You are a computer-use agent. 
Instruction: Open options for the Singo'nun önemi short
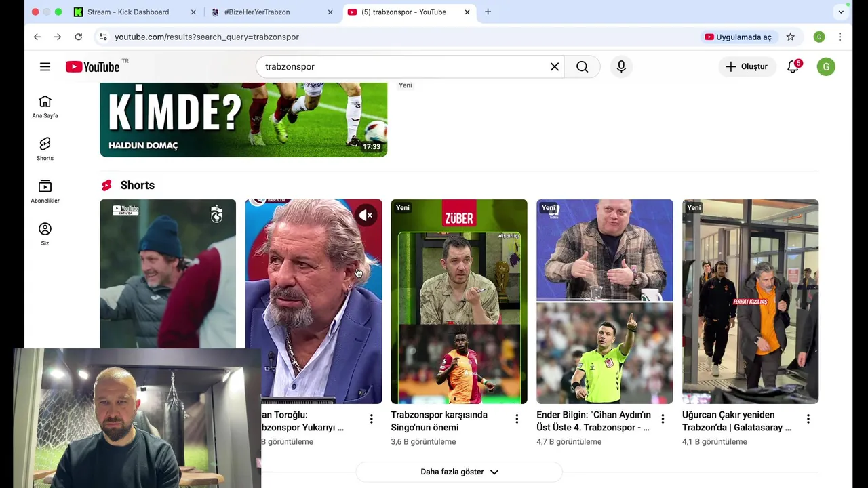point(517,420)
